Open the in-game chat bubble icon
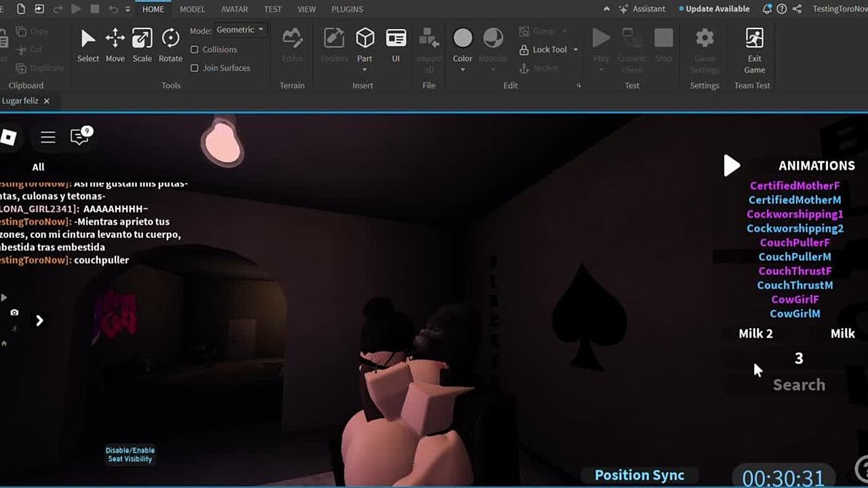This screenshot has width=868, height=488. click(x=81, y=136)
